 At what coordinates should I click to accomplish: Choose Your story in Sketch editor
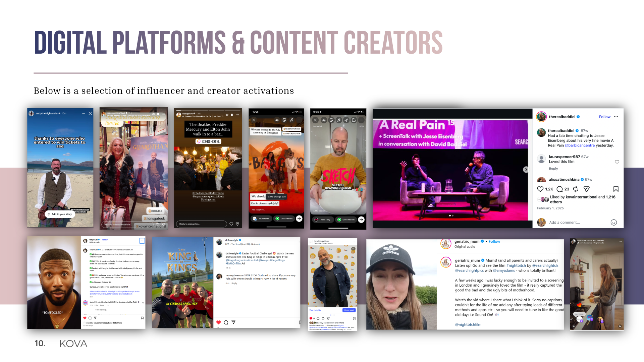click(323, 220)
